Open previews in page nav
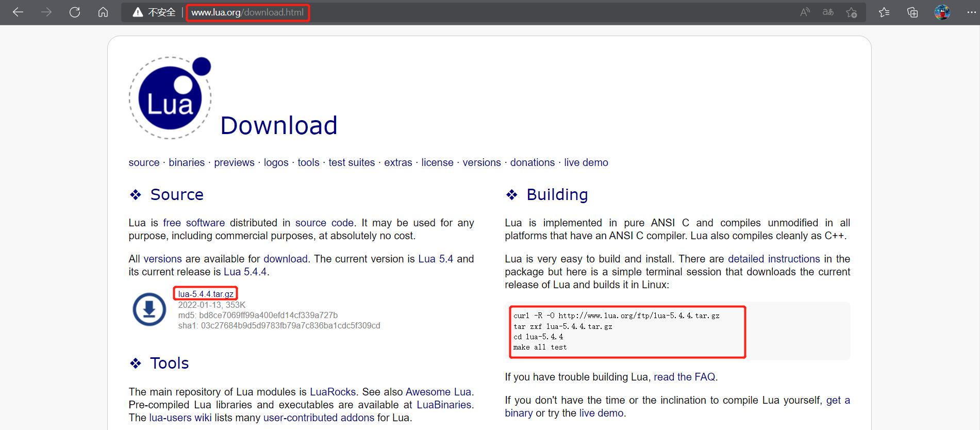This screenshot has height=430, width=980. coord(234,162)
